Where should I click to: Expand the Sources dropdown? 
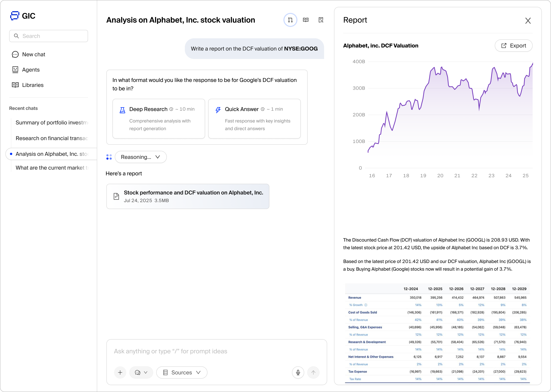coord(182,372)
